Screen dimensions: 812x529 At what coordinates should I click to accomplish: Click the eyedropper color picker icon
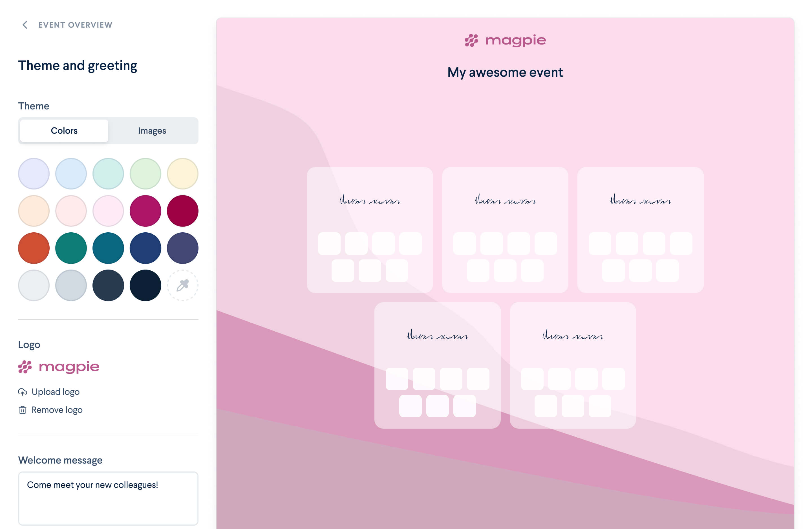pyautogui.click(x=182, y=285)
